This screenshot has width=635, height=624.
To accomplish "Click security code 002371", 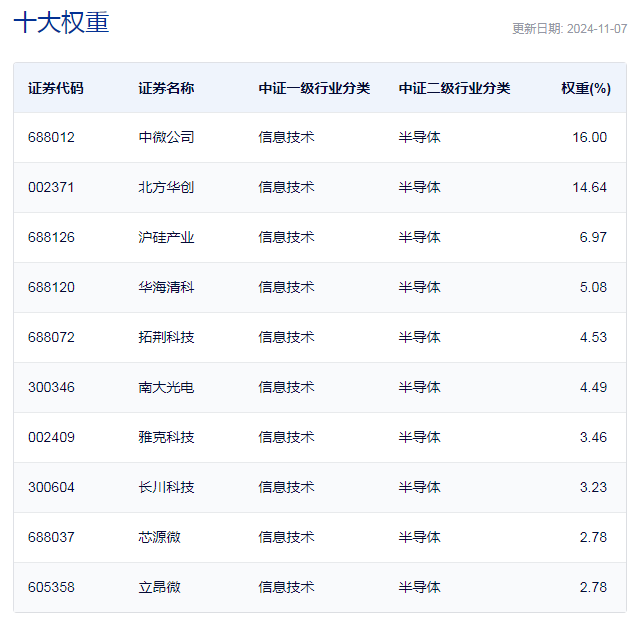I will coord(51,187).
